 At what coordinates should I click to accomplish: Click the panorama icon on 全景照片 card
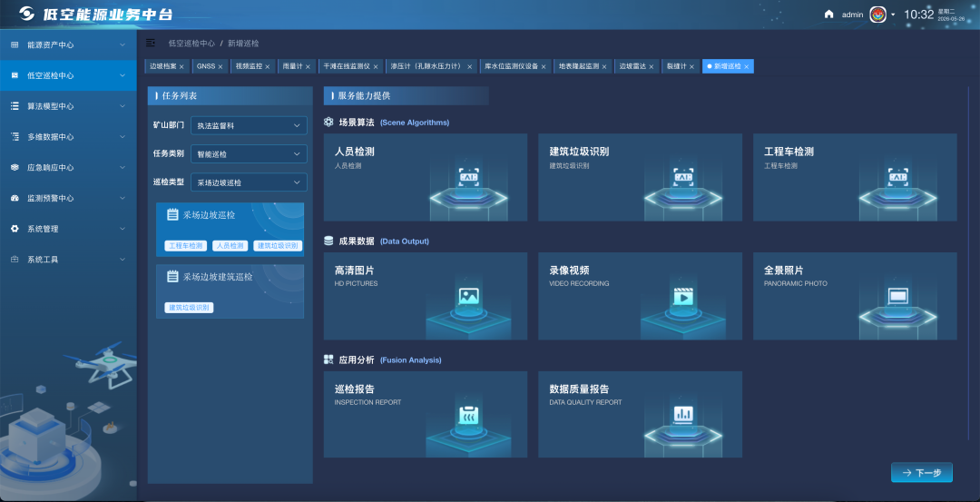[898, 296]
